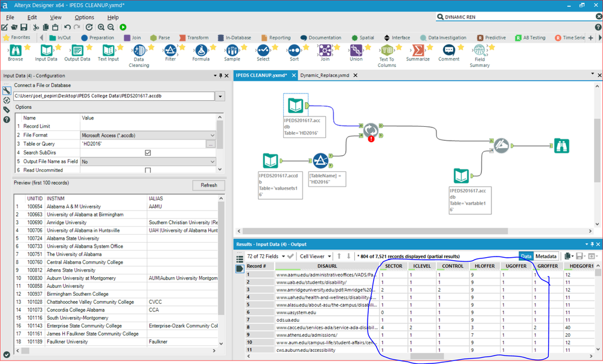
Task: Select the Formula tool in the palette
Action: click(201, 53)
